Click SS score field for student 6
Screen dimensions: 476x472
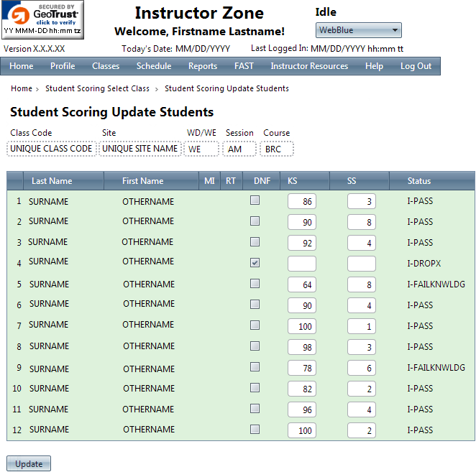(x=362, y=305)
